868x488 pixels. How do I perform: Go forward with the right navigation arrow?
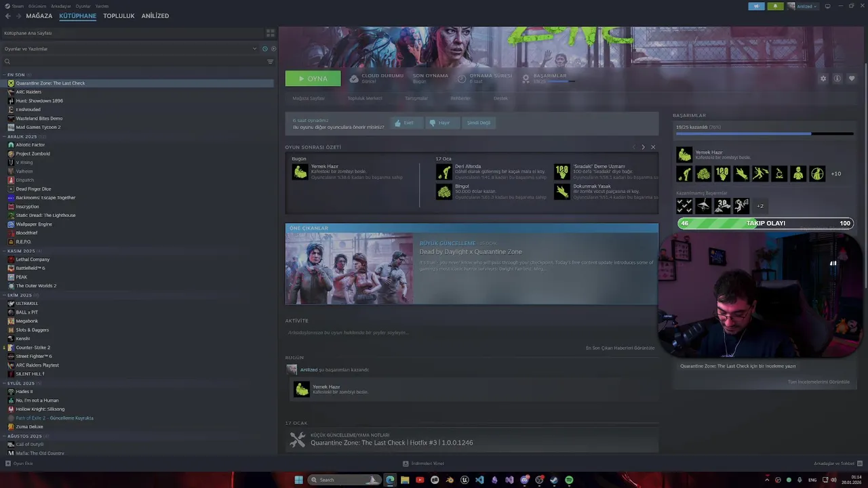point(18,16)
